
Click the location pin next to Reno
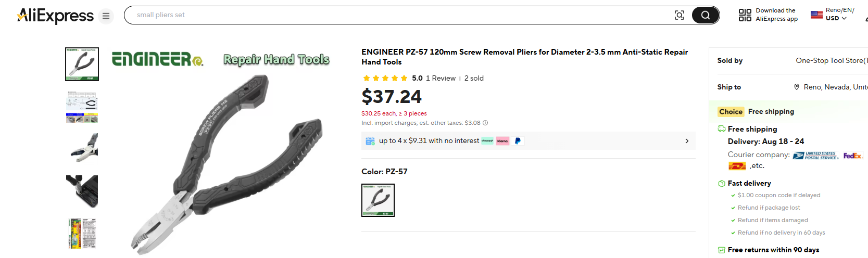click(796, 87)
